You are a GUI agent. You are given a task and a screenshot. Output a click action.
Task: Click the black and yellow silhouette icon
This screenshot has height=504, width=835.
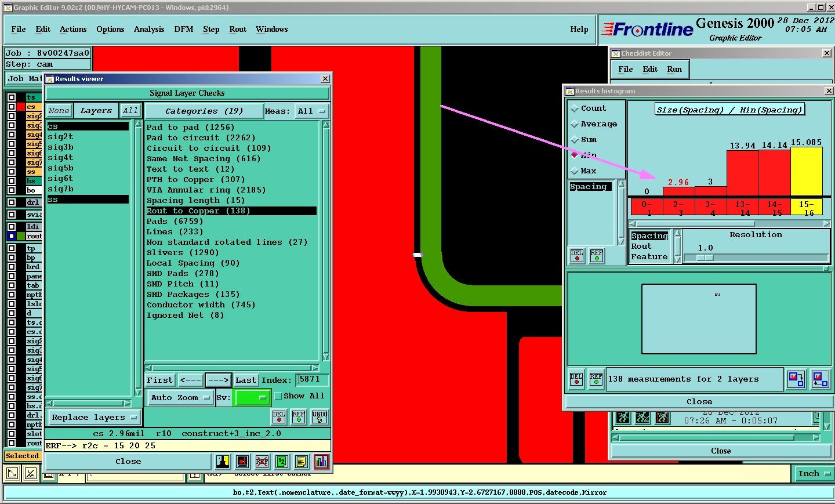click(223, 462)
